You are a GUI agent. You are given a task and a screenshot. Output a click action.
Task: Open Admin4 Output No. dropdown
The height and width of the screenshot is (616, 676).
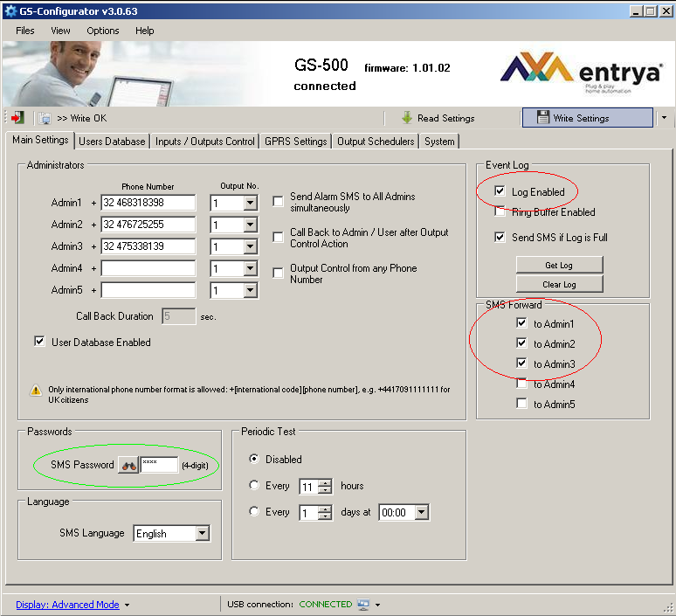click(250, 268)
